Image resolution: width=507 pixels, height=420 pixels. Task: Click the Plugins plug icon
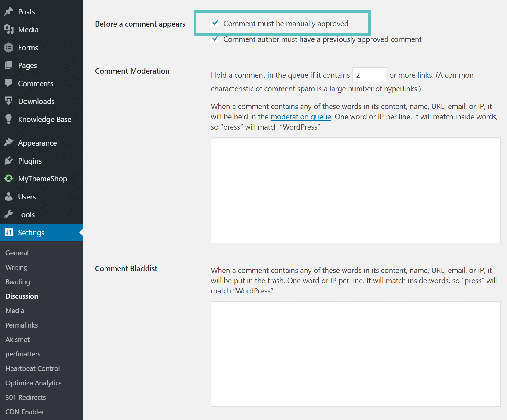click(x=8, y=161)
